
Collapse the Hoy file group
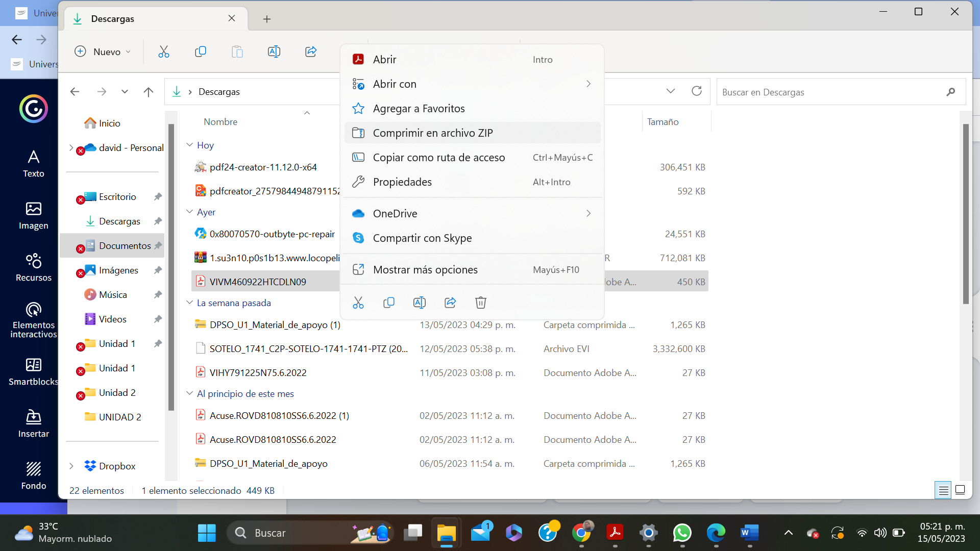tap(189, 145)
